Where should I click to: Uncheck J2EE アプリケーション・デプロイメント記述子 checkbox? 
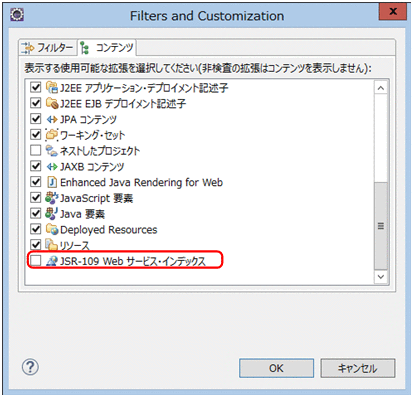pyautogui.click(x=35, y=88)
